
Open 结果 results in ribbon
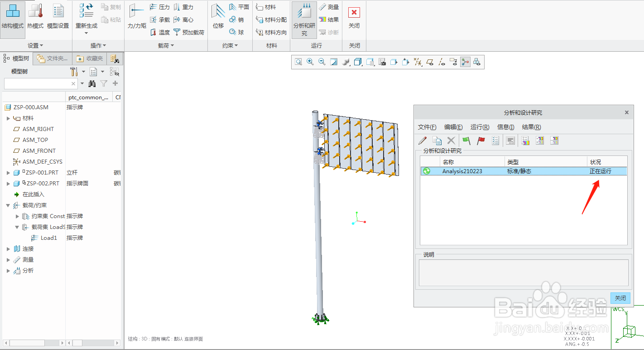[x=329, y=20]
